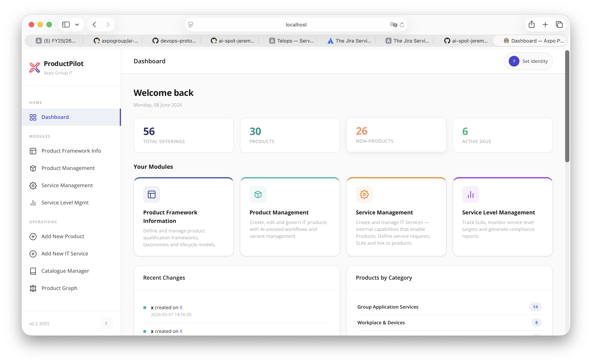
Task: Click the page reader icon in address bar
Action: [191, 25]
